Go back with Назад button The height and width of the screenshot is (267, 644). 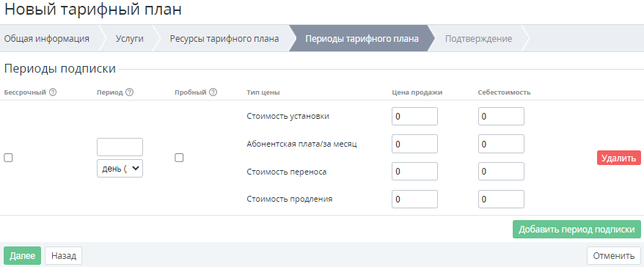[x=64, y=256]
